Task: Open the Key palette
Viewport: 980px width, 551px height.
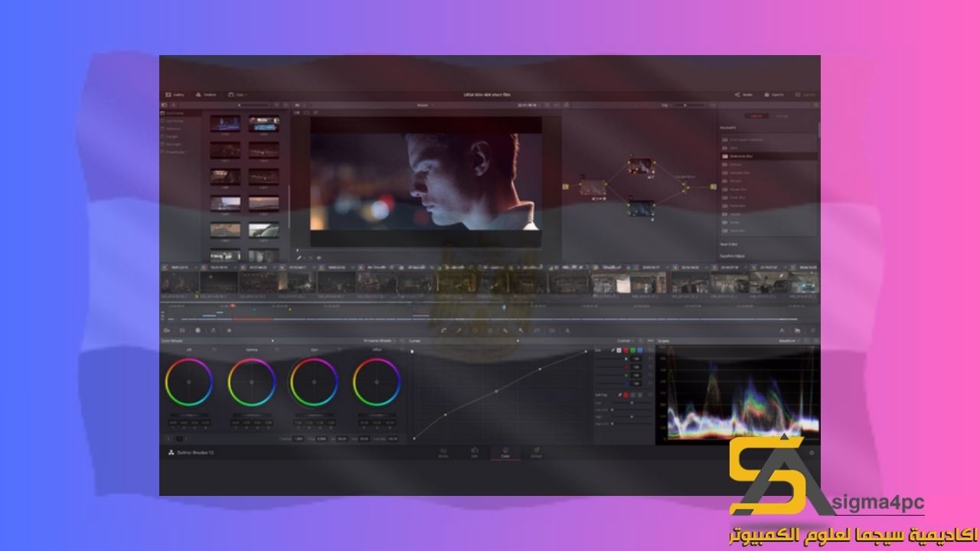Action: click(x=521, y=330)
